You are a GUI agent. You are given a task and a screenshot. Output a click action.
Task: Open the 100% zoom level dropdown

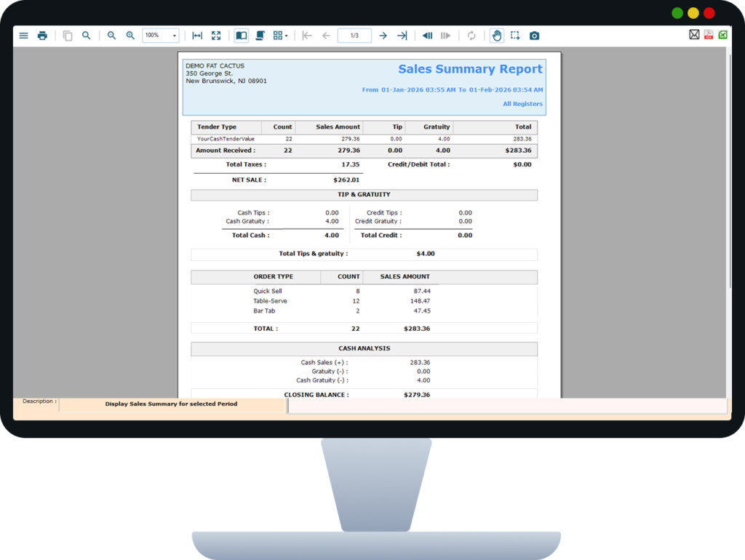point(174,36)
